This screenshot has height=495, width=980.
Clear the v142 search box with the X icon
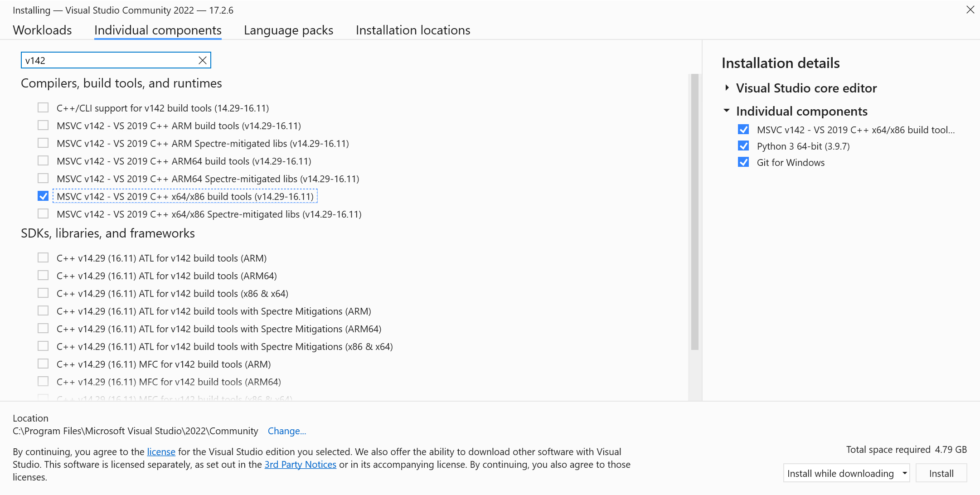(203, 60)
